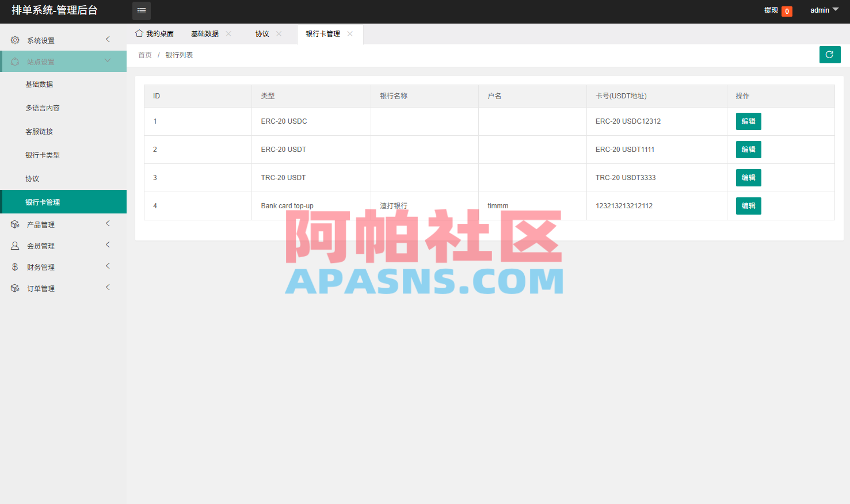Edit the ERC-20 USDT row

[748, 150]
